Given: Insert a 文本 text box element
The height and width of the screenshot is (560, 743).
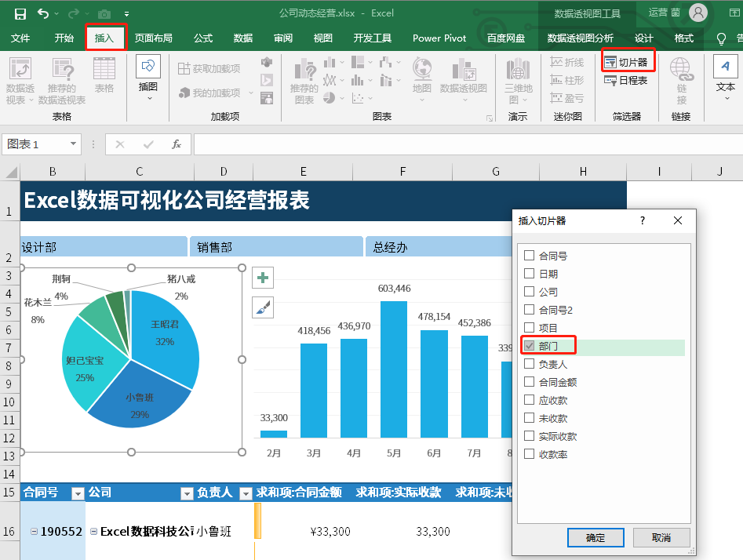Looking at the screenshot, I should [x=725, y=76].
